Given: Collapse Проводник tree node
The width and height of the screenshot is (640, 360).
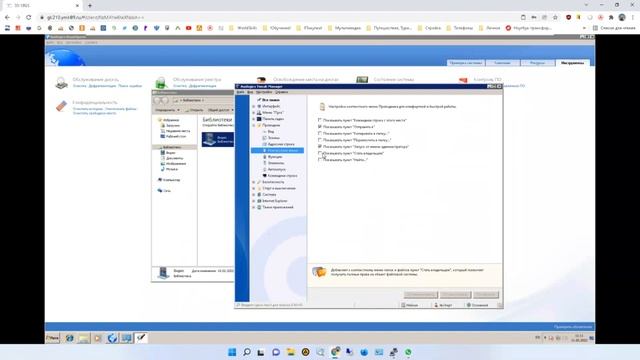Looking at the screenshot, I should [254, 125].
